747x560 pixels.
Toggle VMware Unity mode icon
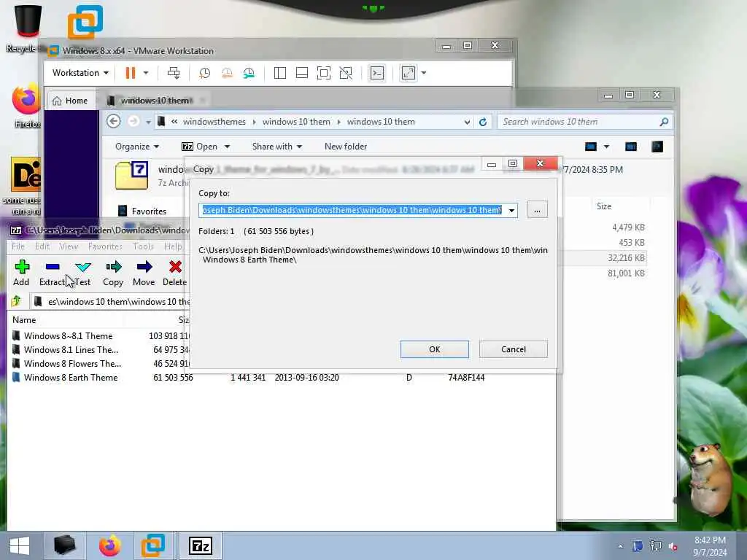(x=346, y=73)
